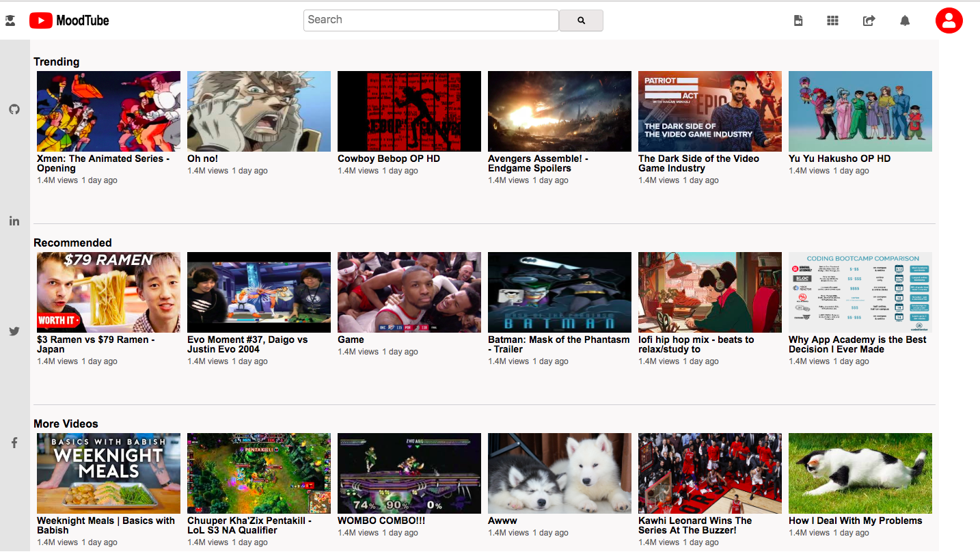Open the Patriot Act video thumbnail
980x554 pixels.
pos(710,111)
